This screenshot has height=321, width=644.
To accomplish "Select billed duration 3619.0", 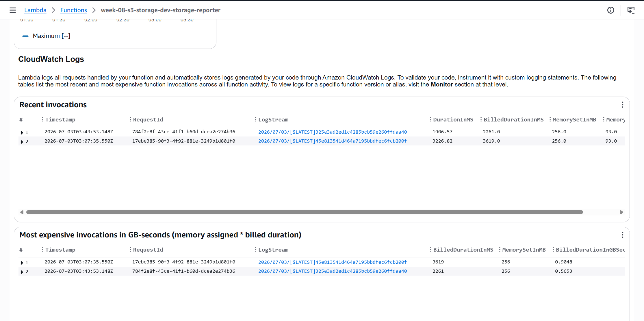I will [491, 141].
